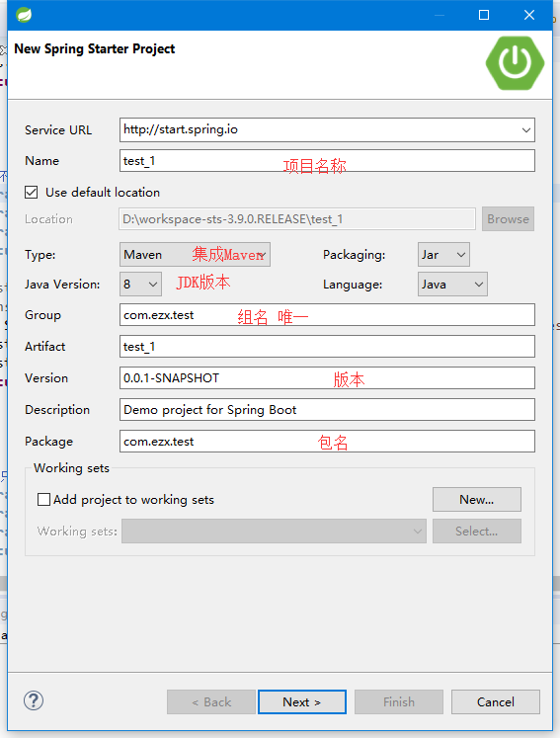This screenshot has height=738, width=560.
Task: Click the Cancel button
Action: tap(496, 701)
